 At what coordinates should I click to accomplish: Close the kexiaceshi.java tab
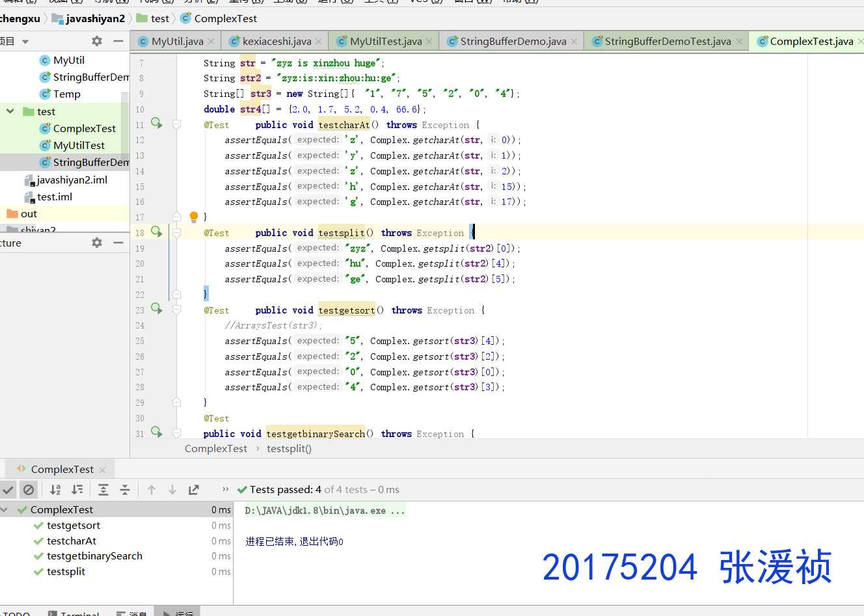[318, 42]
